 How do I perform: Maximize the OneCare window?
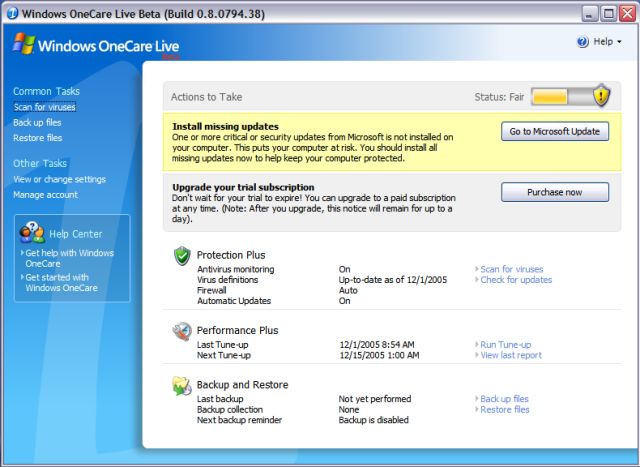pos(609,14)
